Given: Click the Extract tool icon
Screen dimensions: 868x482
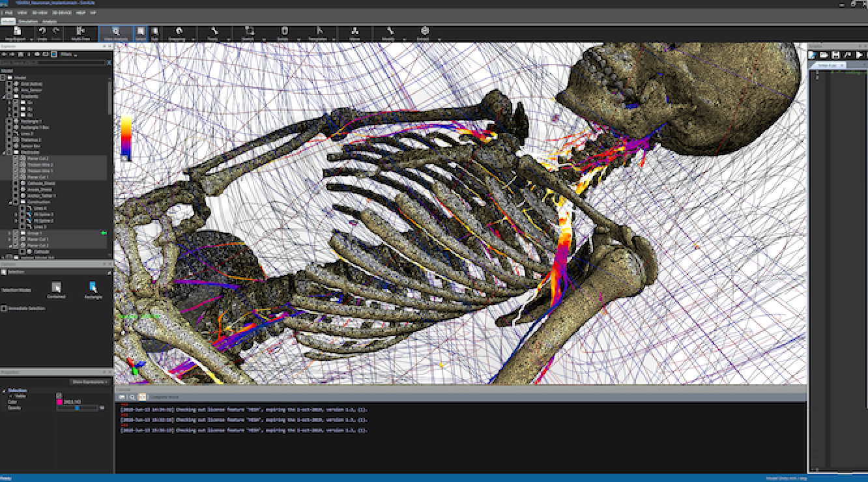Looking at the screenshot, I should pos(425,31).
